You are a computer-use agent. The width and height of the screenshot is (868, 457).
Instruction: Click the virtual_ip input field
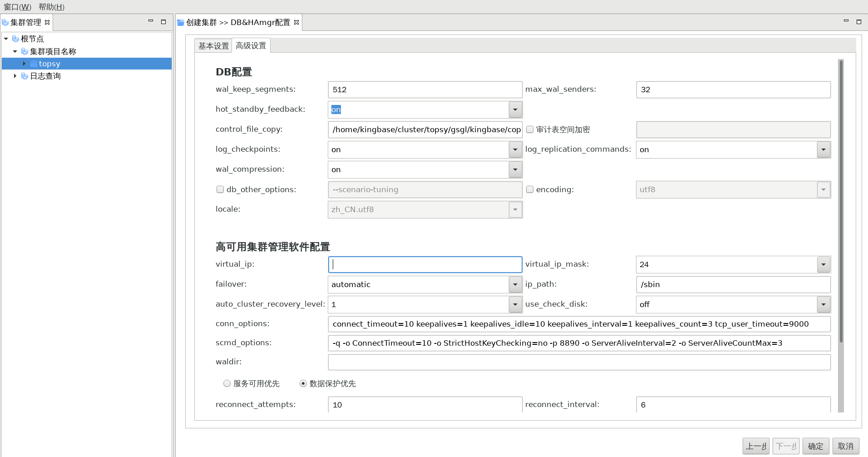click(425, 264)
